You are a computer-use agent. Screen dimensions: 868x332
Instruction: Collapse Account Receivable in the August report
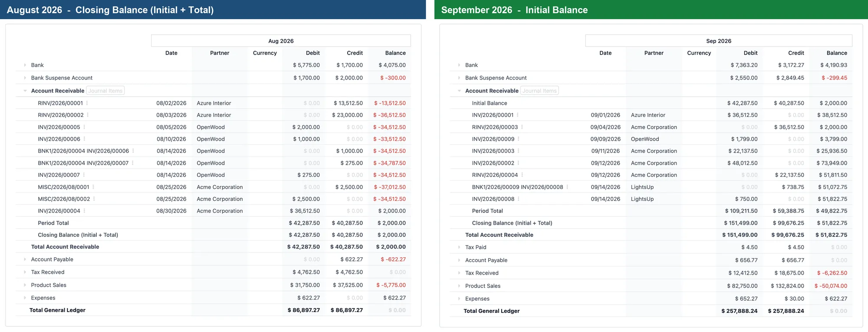[25, 91]
